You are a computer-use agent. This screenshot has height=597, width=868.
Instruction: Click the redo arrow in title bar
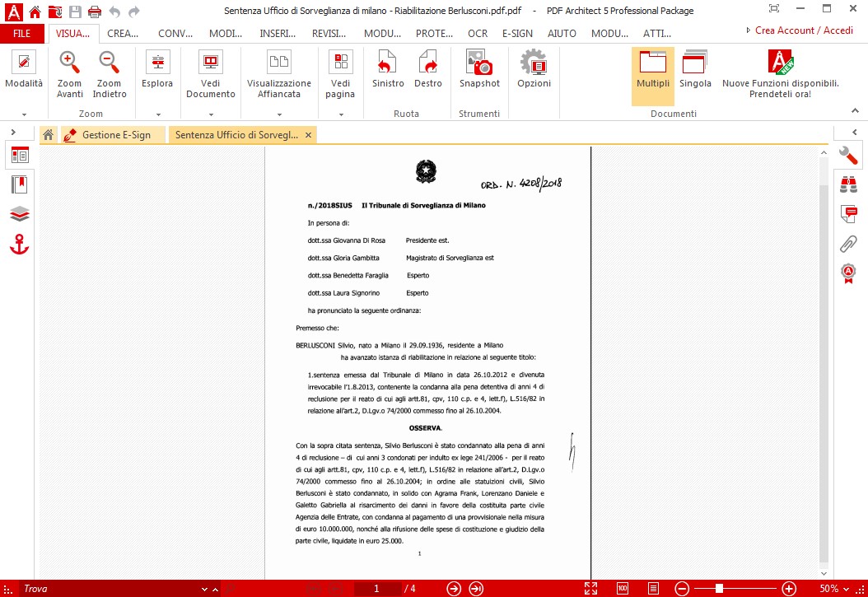tap(134, 11)
